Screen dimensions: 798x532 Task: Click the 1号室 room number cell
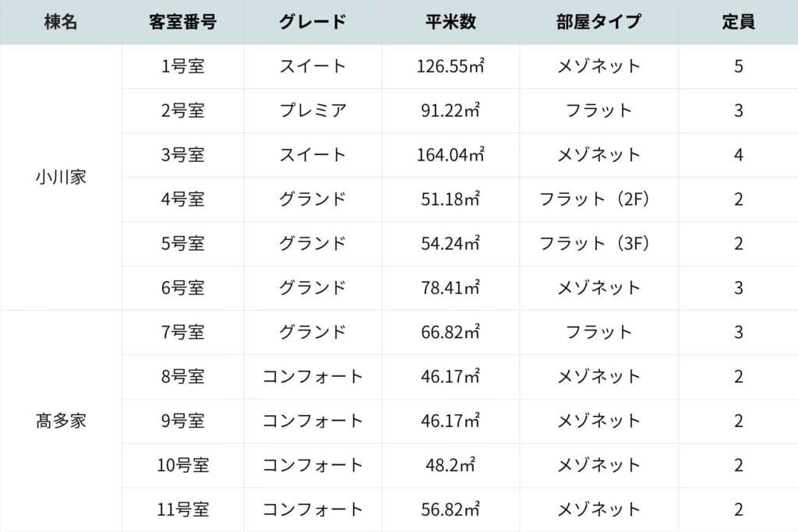pyautogui.click(x=182, y=66)
